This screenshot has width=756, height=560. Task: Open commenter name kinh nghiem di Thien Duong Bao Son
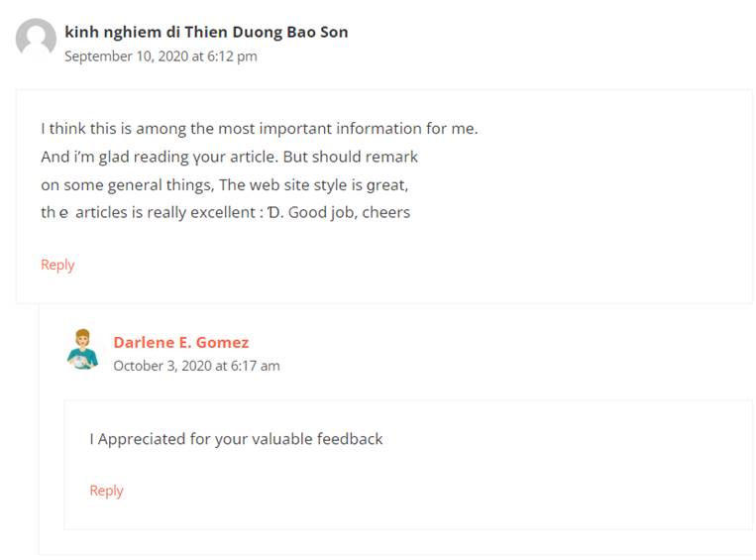point(206,32)
